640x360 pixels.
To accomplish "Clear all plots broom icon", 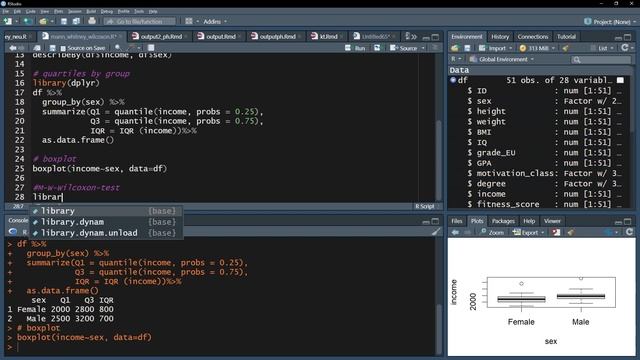I will (571, 232).
